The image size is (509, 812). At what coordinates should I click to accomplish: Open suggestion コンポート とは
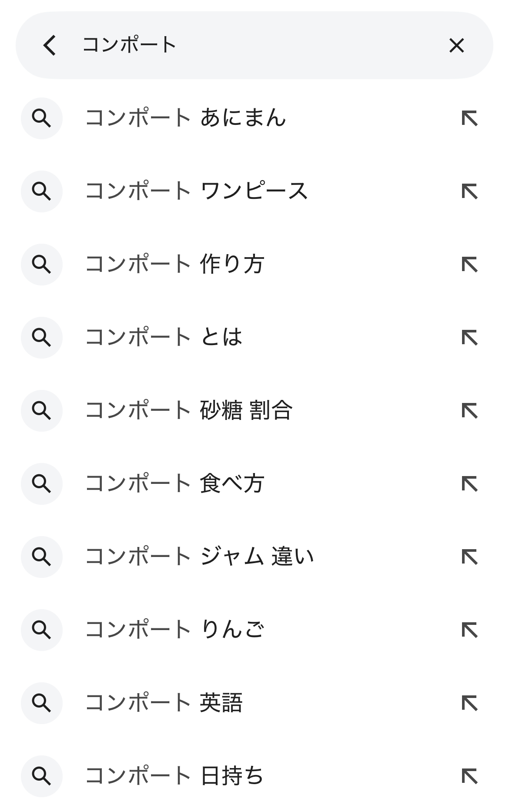coord(164,338)
